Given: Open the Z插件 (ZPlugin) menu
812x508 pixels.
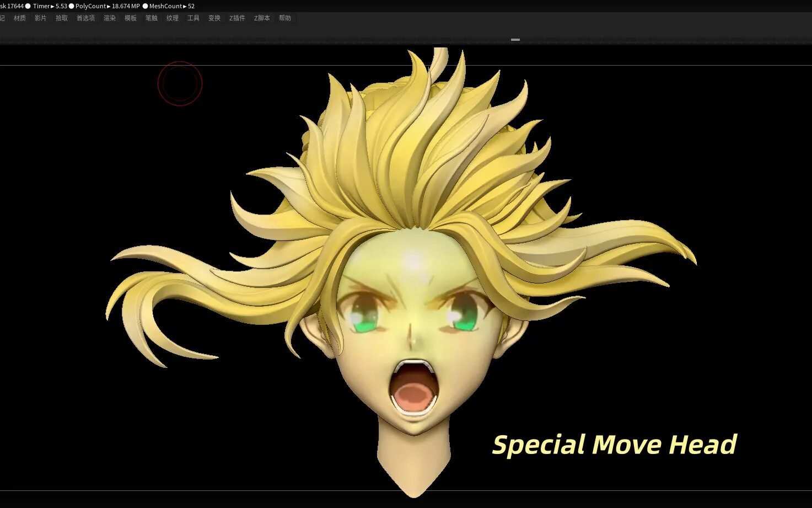Looking at the screenshot, I should 237,18.
